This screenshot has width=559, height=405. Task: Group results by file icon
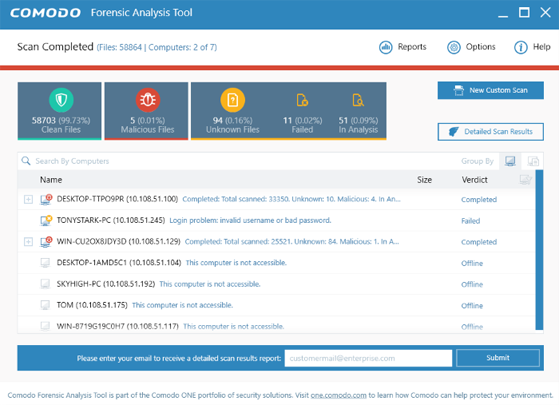pyautogui.click(x=533, y=161)
